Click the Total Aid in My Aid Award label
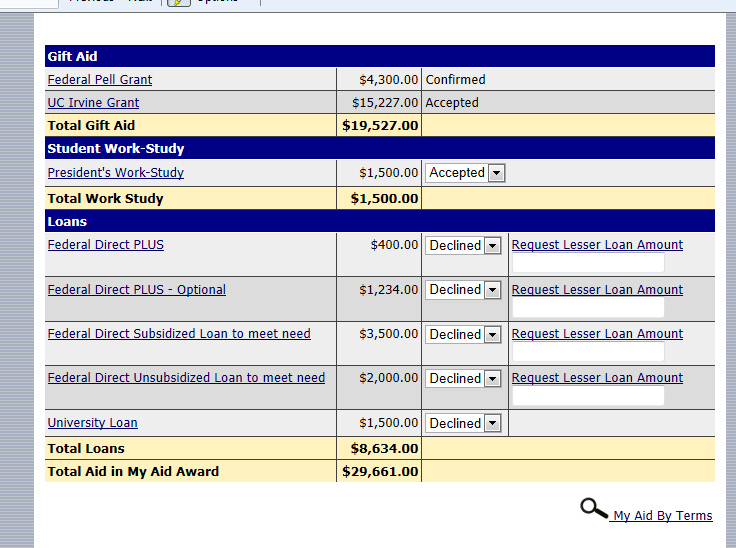 tap(133, 471)
